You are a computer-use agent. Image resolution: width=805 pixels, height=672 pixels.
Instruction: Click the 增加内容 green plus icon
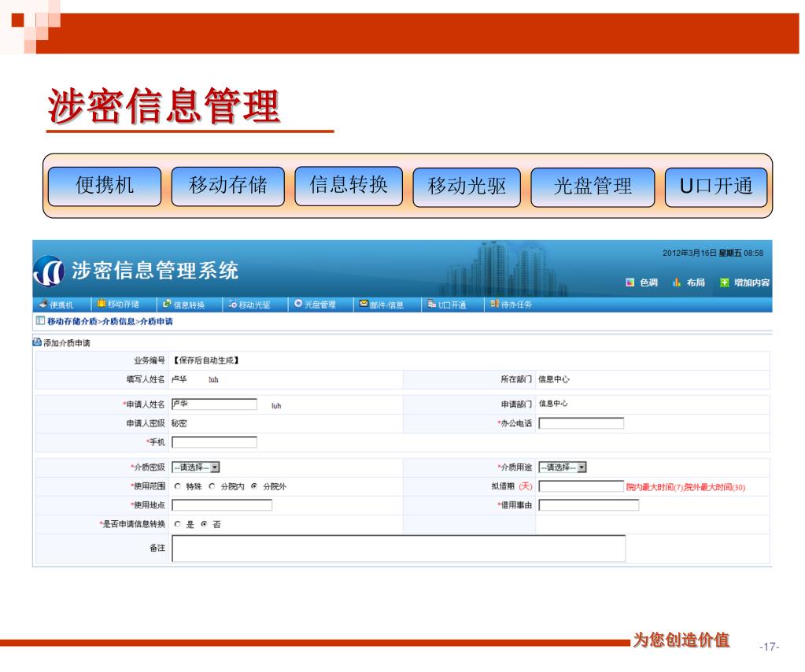tap(725, 282)
